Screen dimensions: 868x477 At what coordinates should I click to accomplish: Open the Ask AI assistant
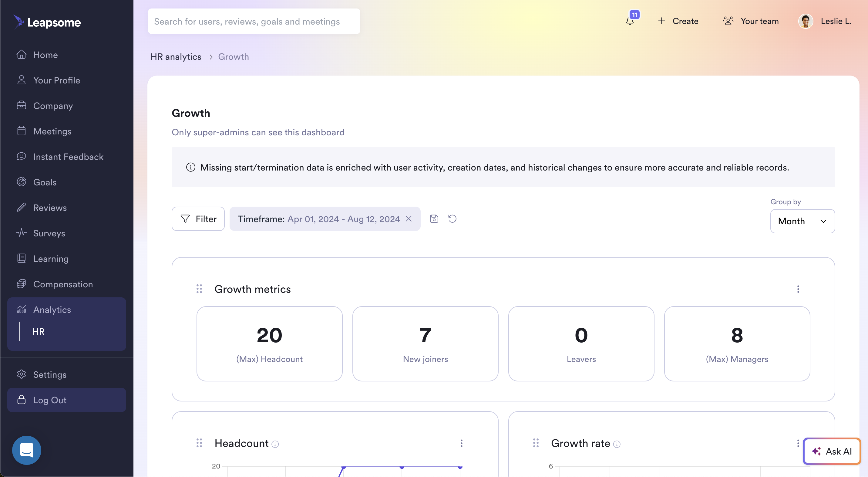click(832, 451)
